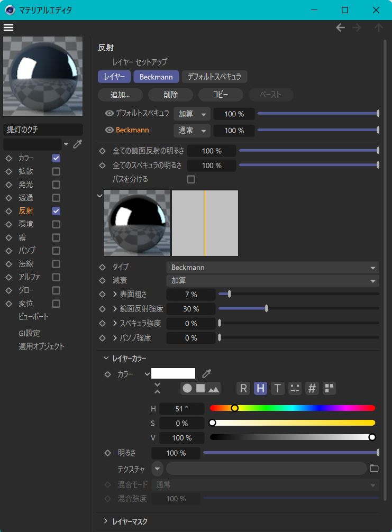Open the タイプ Beckmann dropdown

pyautogui.click(x=272, y=268)
